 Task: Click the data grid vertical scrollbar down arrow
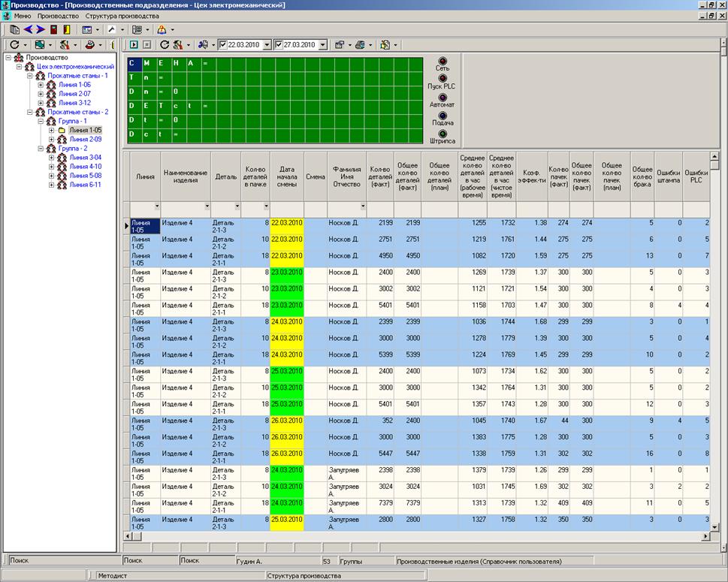714,527
